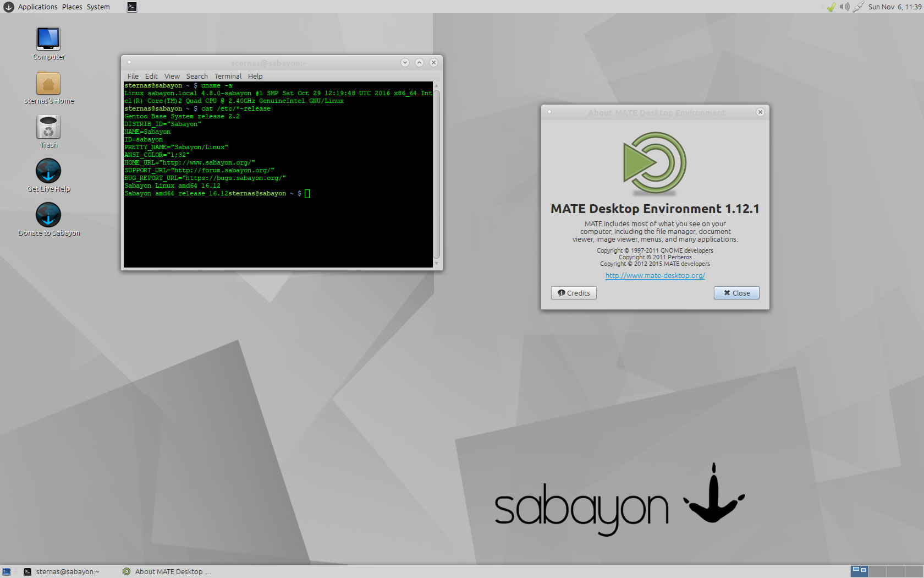Open the Applications menu
Viewport: 924px width, 578px height.
pyautogui.click(x=37, y=7)
